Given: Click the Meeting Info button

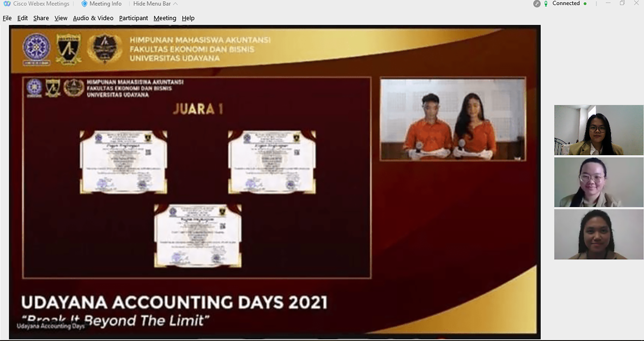Looking at the screenshot, I should [x=105, y=4].
